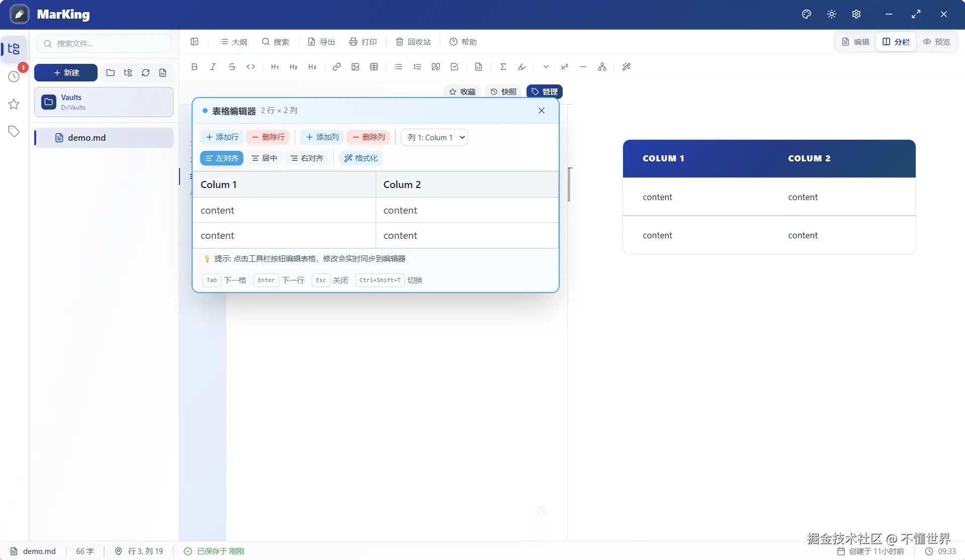Click the math formula (sigma) icon
Screen dimensions: 965x560
(x=503, y=66)
